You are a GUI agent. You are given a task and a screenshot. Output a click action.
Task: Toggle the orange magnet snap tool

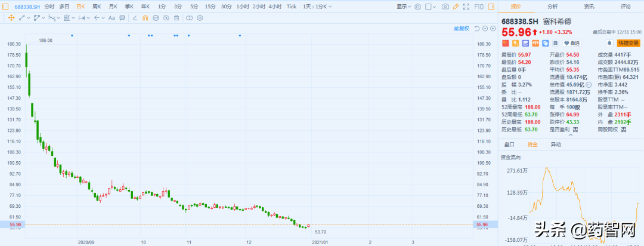point(145,18)
